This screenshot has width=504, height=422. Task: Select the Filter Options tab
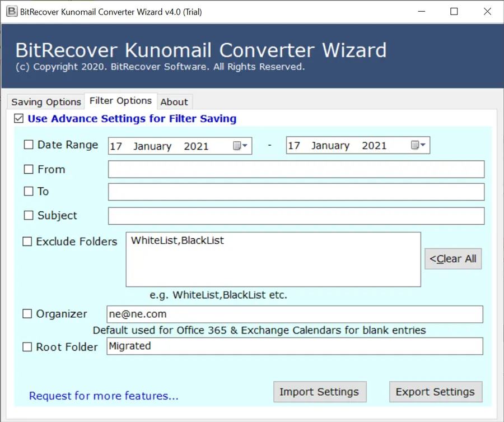(x=120, y=101)
